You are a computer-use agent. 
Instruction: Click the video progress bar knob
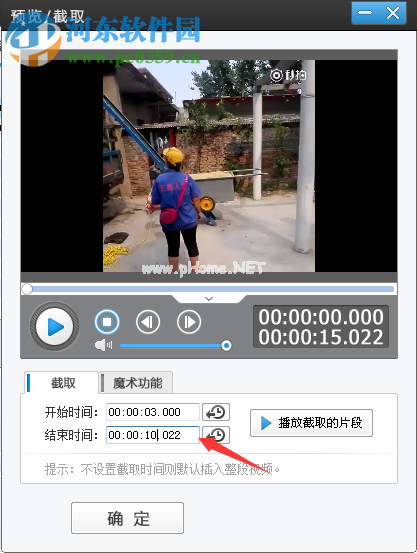27,289
